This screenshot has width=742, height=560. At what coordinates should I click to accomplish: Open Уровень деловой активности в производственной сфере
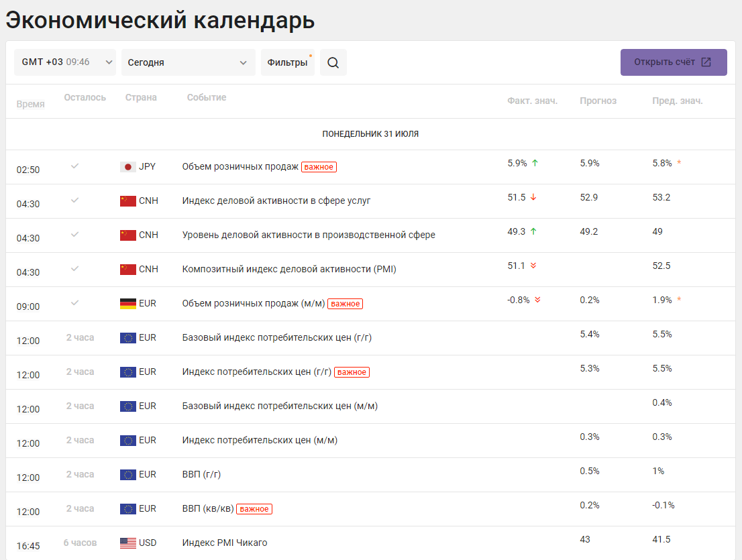[309, 235]
